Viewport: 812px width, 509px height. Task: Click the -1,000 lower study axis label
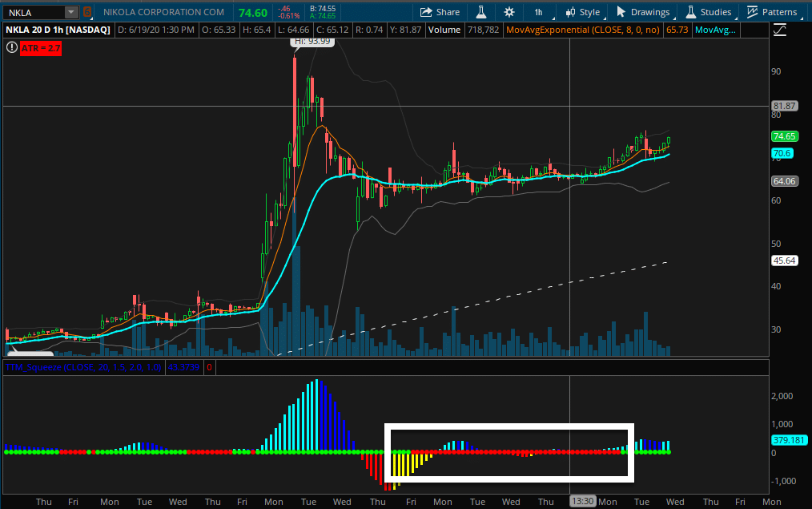[x=783, y=481]
